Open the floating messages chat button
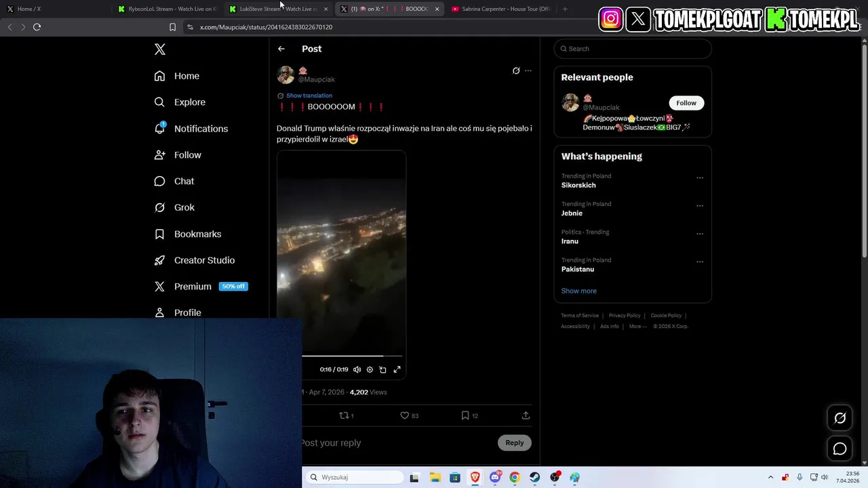Screen dimensions: 868x488 (x=840, y=449)
